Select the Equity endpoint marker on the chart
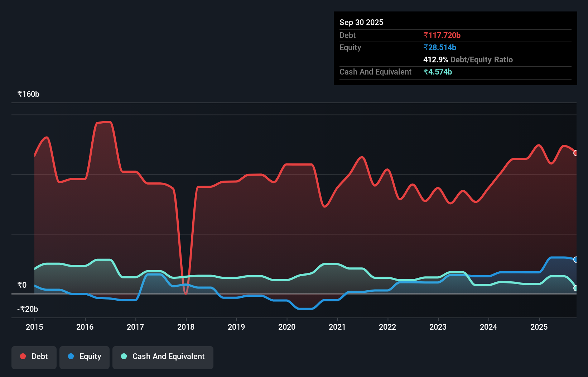Viewport: 588px width, 377px height. (x=576, y=259)
